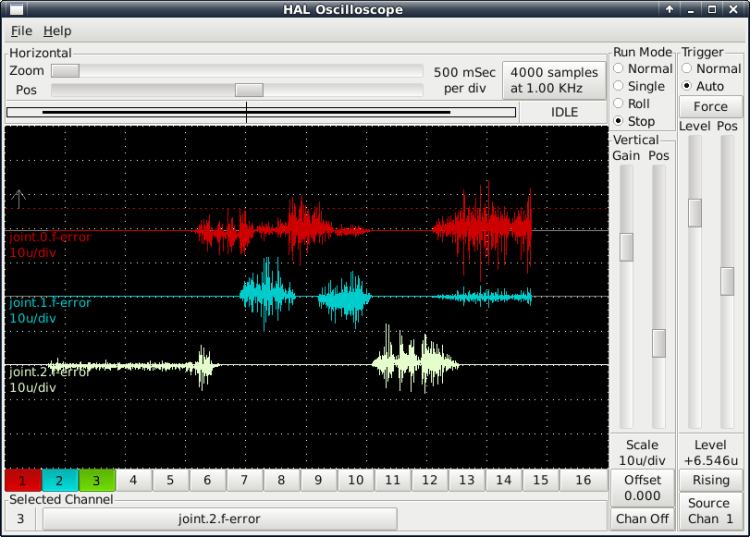Screen dimensions: 750x537
Task: Change the 4000 samples at 1.00 KHz setting
Action: click(x=554, y=79)
